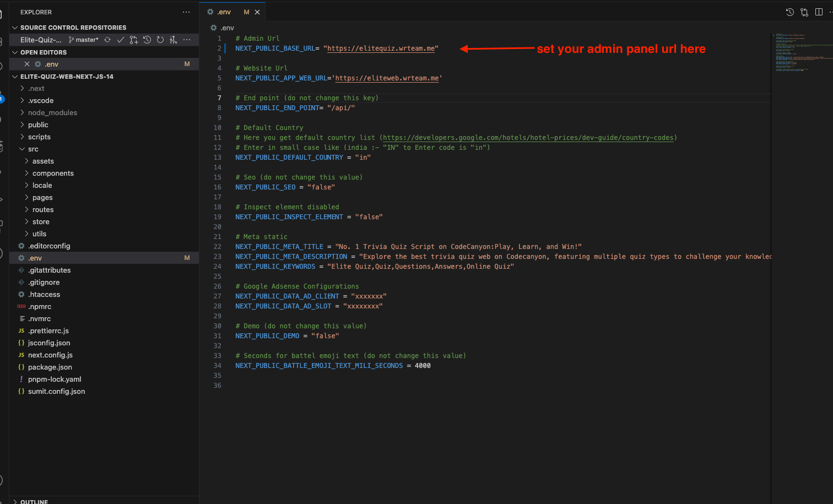833x504 pixels.
Task: Refresh the Elite-Quiz repository
Action: coord(160,40)
